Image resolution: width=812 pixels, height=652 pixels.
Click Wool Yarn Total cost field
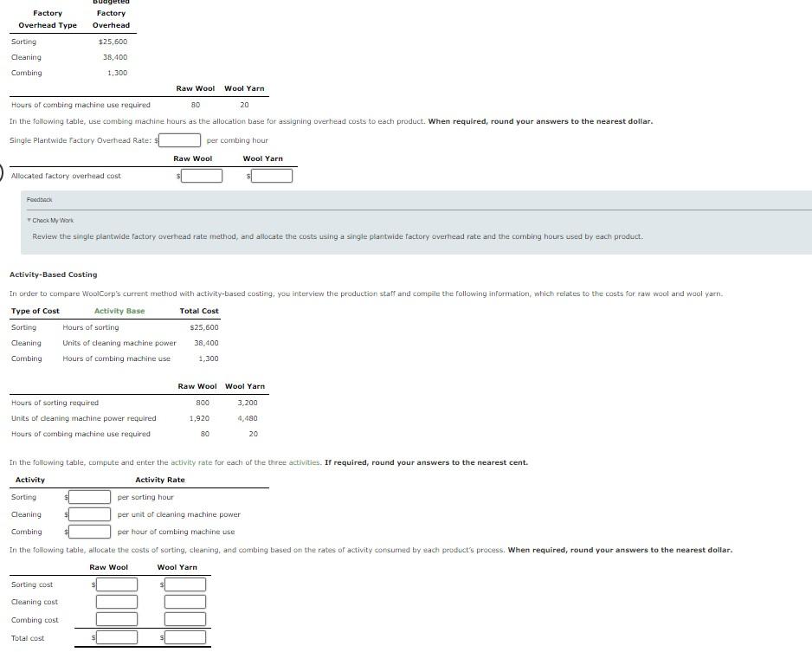coord(185,637)
